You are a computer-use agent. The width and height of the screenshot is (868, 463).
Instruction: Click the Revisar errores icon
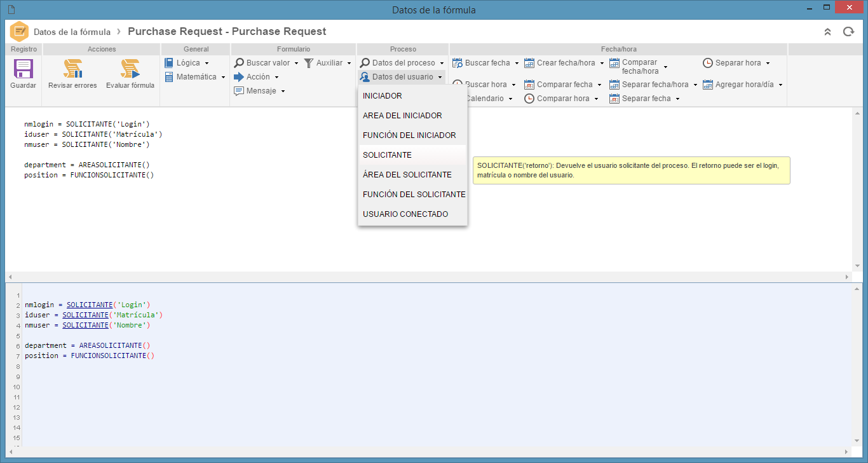point(72,69)
